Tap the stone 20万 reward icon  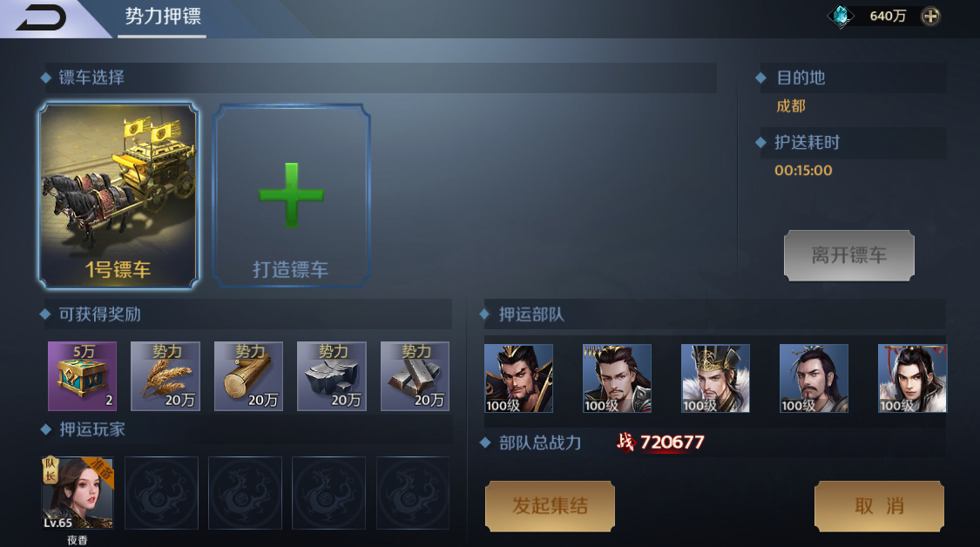point(332,376)
